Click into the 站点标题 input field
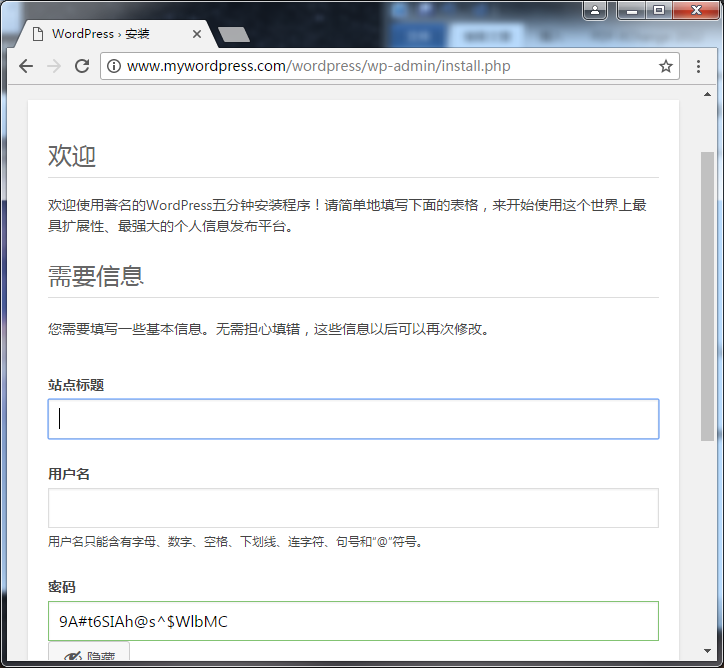The height and width of the screenshot is (668, 724). 353,419
